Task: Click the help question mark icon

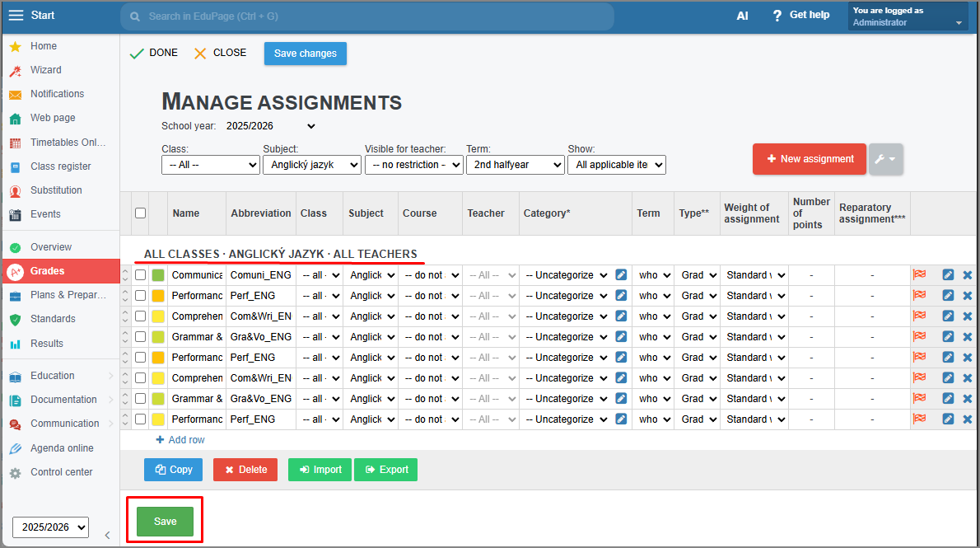Action: (777, 16)
